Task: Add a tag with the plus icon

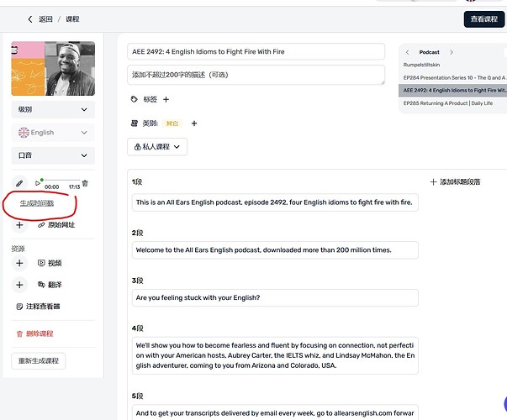Action: click(166, 99)
